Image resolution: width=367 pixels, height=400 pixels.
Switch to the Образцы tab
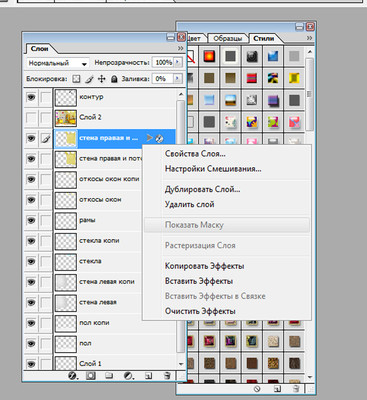click(227, 38)
